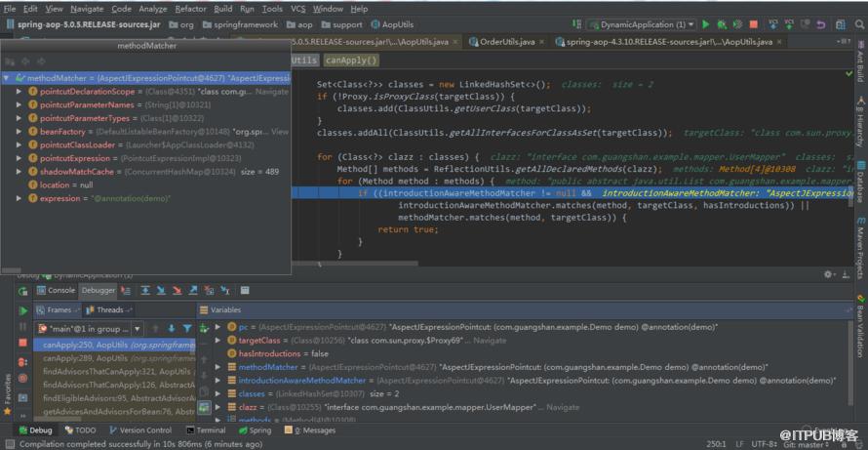Open TODO tool window button
The image size is (868, 450).
(80, 430)
